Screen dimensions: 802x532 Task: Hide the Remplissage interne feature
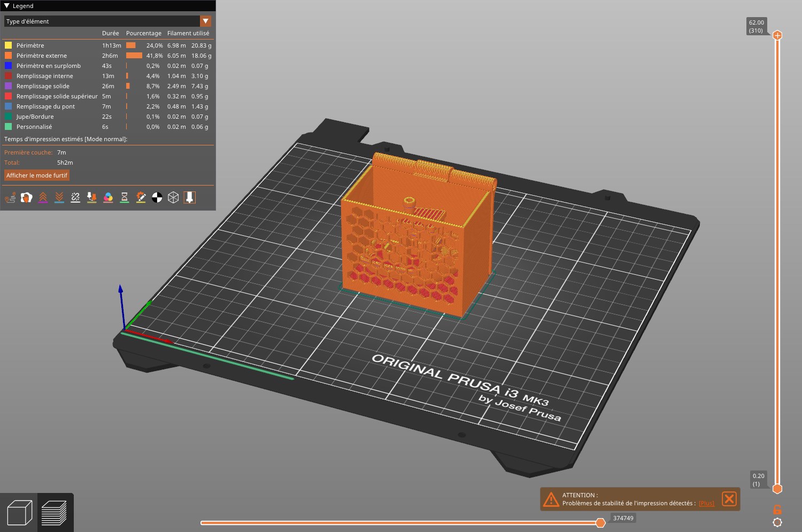click(x=108, y=76)
